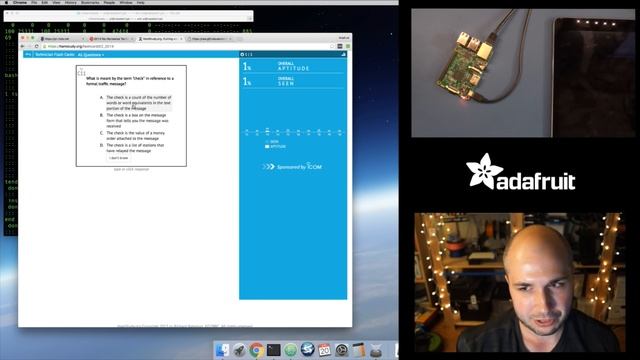The image size is (640, 360).
Task: Open the Window menu
Action: tap(126, 2)
